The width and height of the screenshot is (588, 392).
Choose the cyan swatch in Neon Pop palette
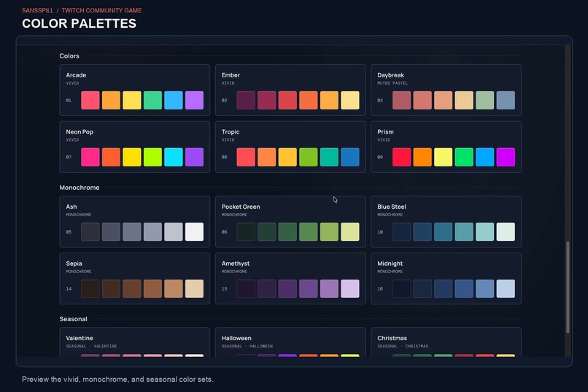[x=173, y=157]
